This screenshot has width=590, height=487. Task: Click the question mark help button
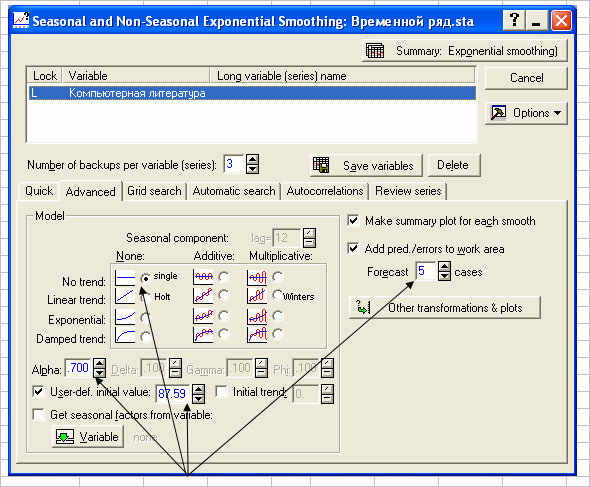coord(514,20)
